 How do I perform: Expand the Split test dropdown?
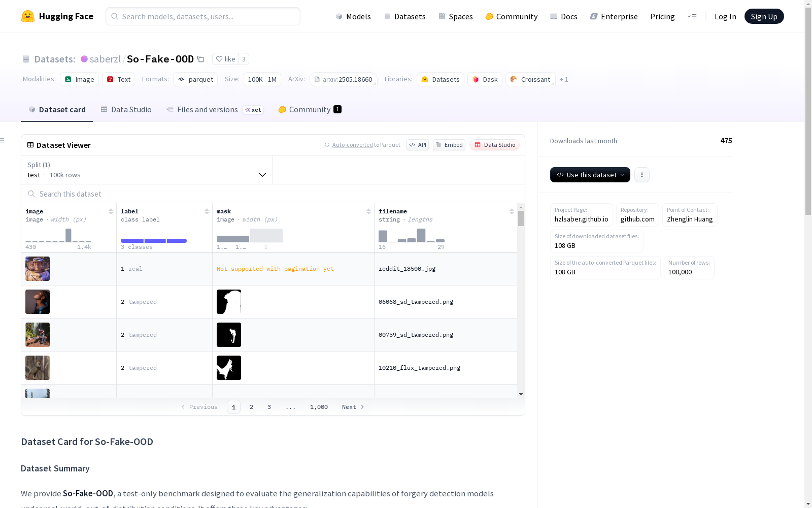(147, 170)
